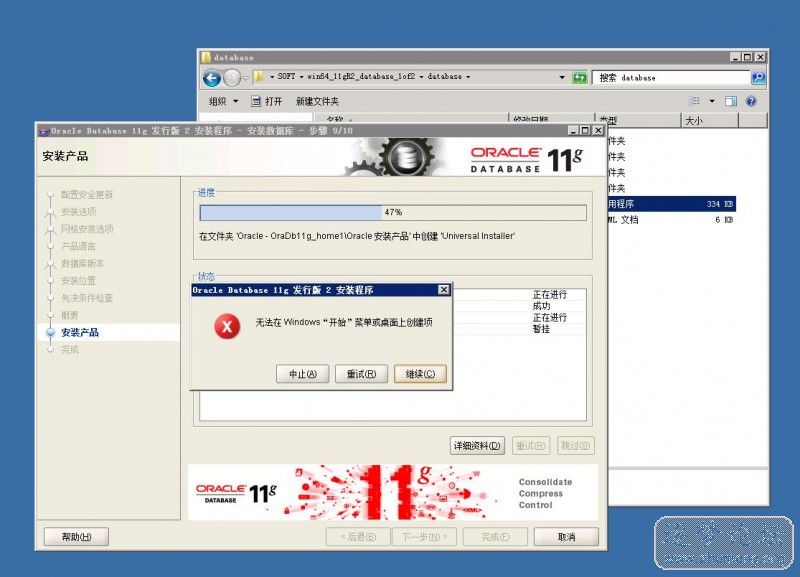This screenshot has height=577, width=800.
Task: Click the 成功 status entry in installer status list
Action: click(541, 306)
